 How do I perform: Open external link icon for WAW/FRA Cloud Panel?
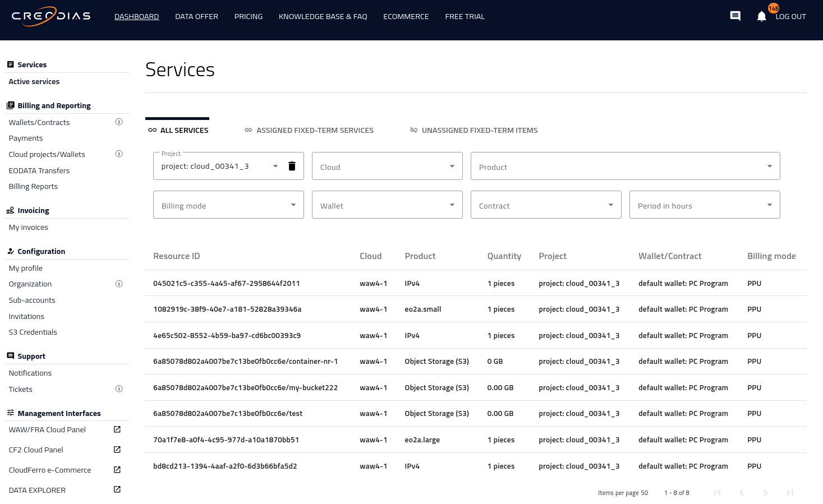117,429
